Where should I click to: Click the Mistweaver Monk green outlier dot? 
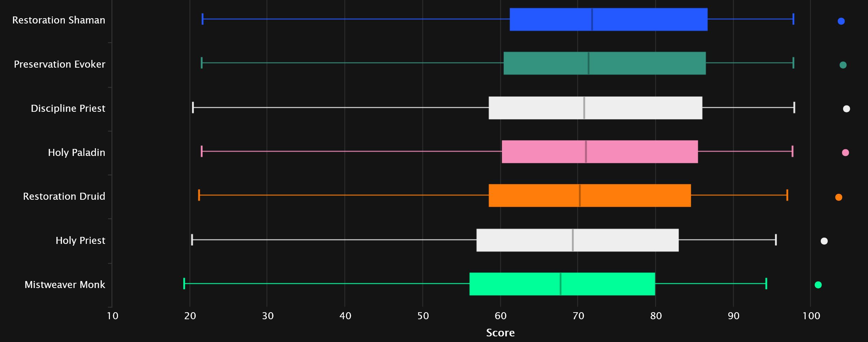818,285
